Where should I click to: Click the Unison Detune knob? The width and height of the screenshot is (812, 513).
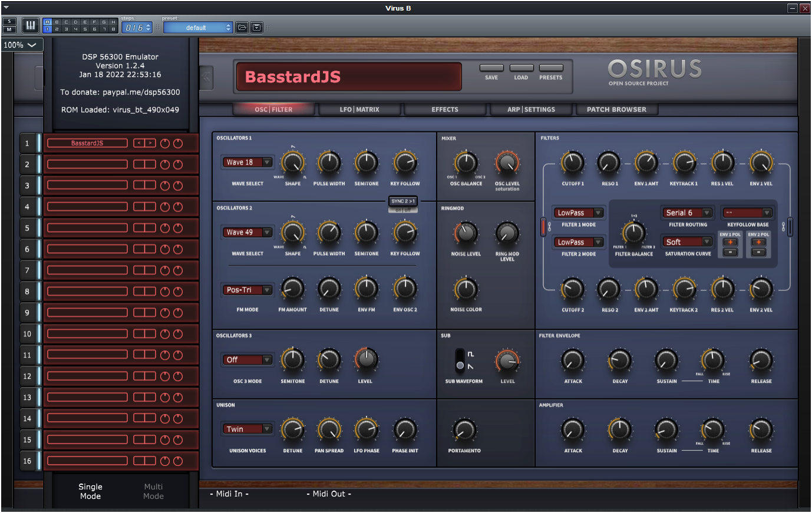pos(292,429)
